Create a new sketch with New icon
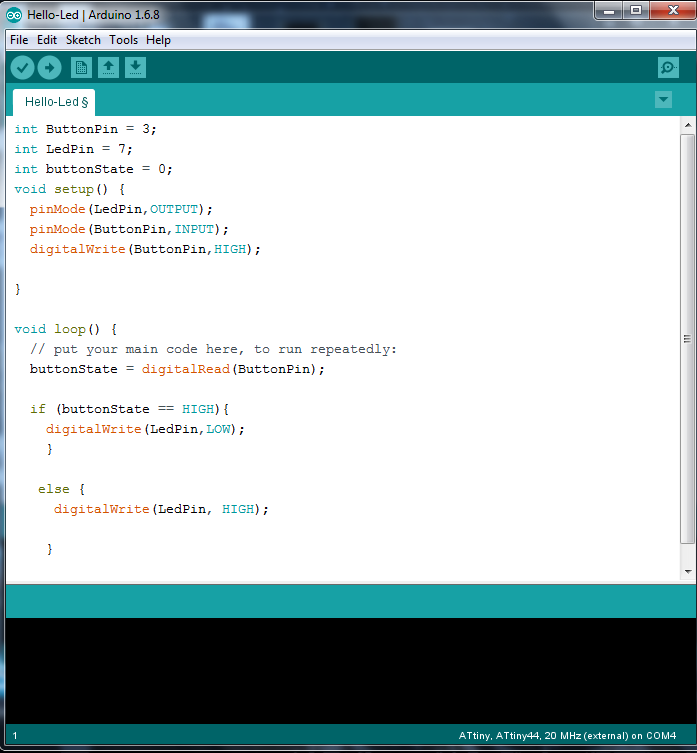 81,68
